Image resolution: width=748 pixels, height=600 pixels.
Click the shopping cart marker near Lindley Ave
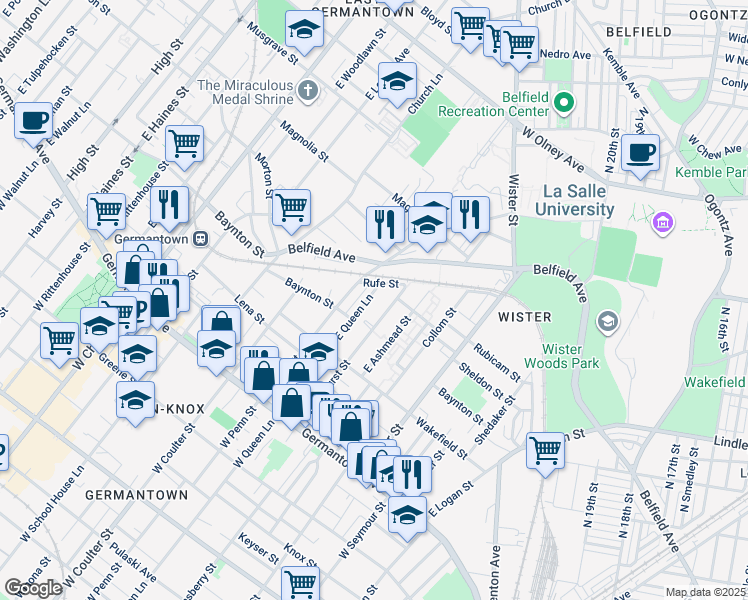[x=546, y=453]
